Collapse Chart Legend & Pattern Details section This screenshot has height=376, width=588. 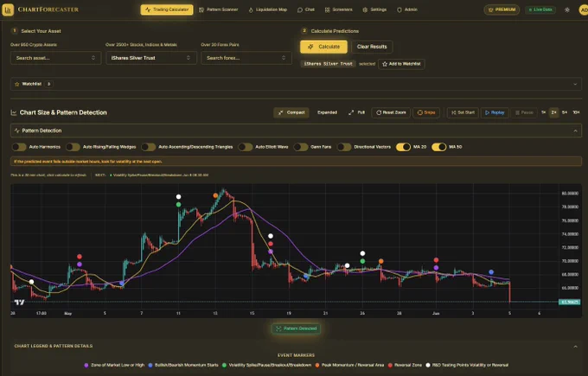point(575,347)
